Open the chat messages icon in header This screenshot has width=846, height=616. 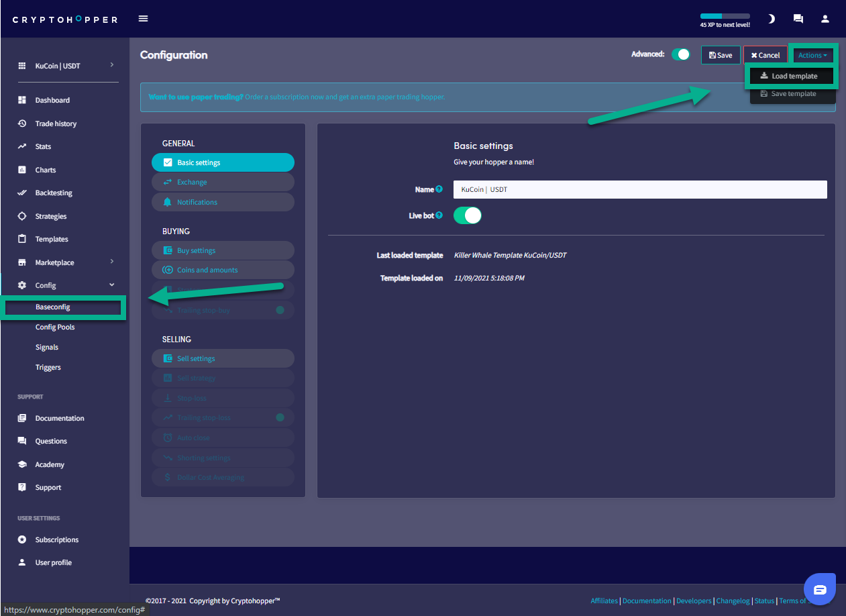(x=798, y=19)
